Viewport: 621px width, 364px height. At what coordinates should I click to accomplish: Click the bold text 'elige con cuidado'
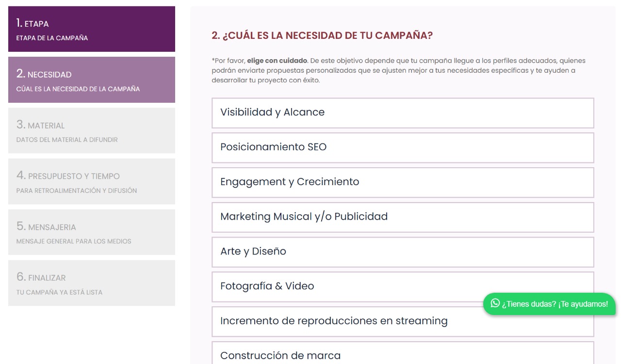coord(277,61)
